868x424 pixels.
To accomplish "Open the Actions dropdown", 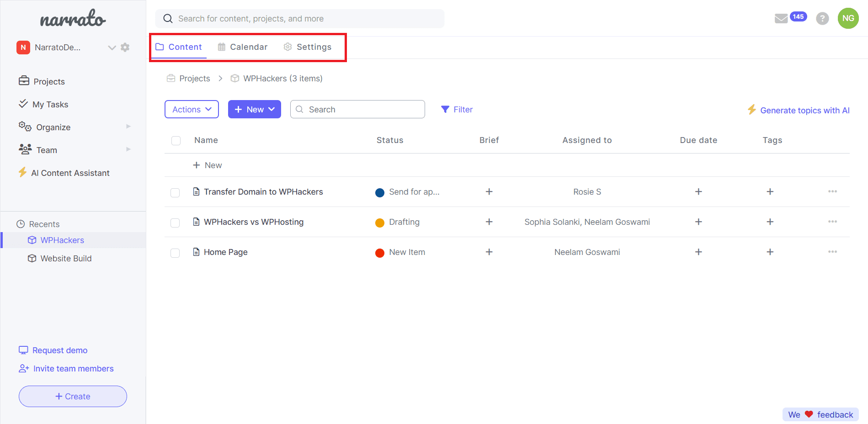I will coord(192,109).
